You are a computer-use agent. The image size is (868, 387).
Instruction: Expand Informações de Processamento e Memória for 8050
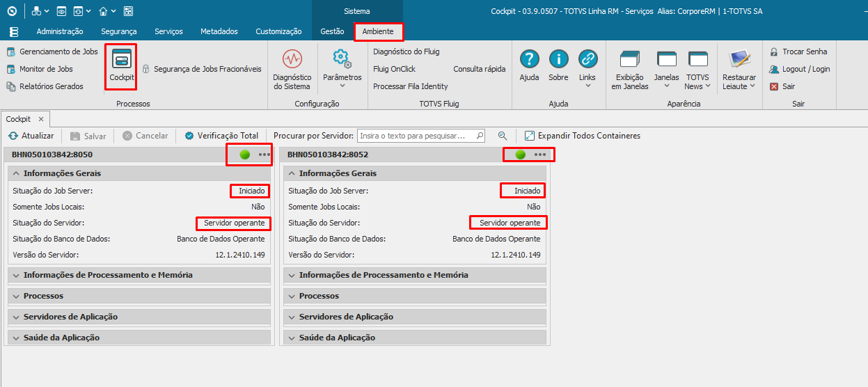tap(139, 275)
